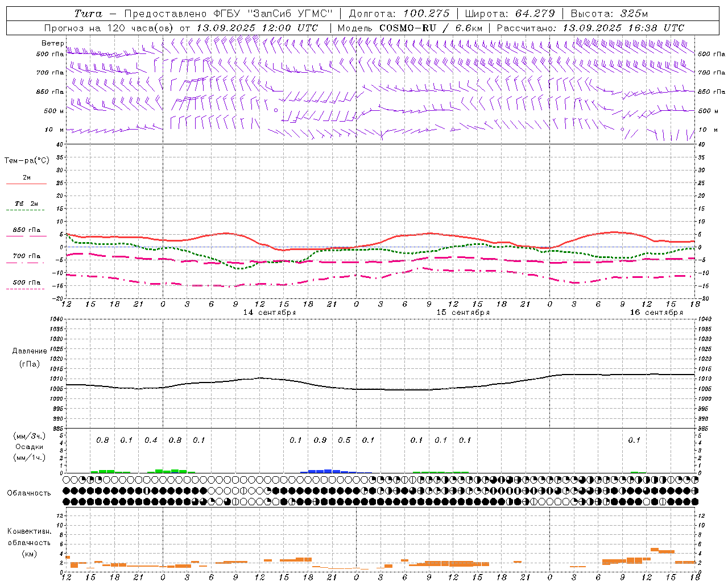Screen dimensions: 728x582
Task: Click the "Давление" pressure panel label
Action: pos(29,351)
